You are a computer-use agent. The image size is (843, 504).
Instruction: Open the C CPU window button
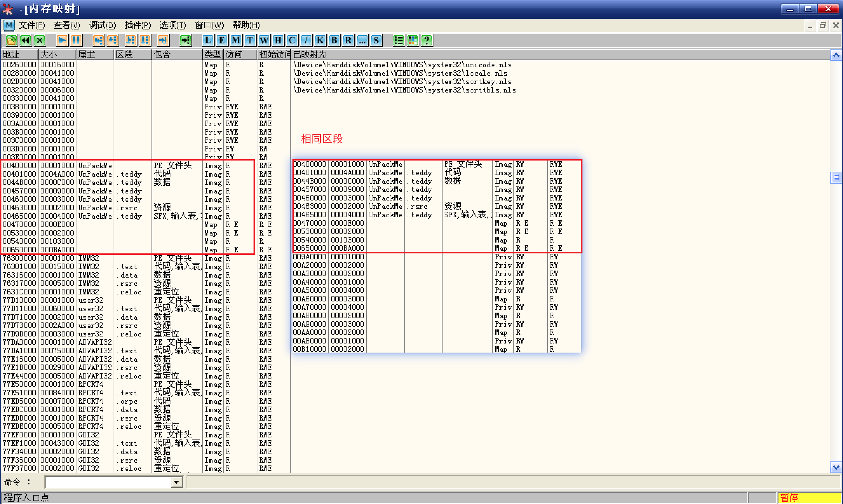pyautogui.click(x=292, y=40)
